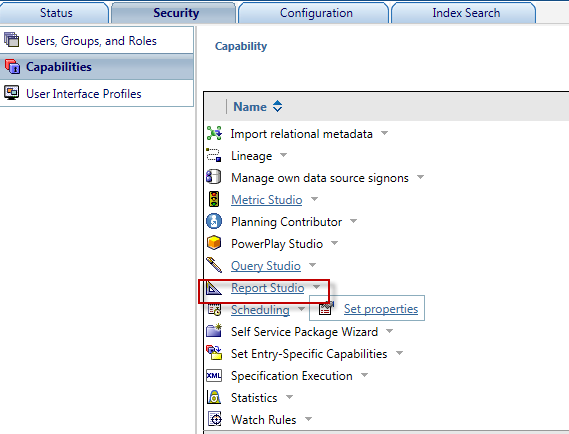Image resolution: width=569 pixels, height=434 pixels.
Task: Select the Lineage row text
Action: pos(251,156)
